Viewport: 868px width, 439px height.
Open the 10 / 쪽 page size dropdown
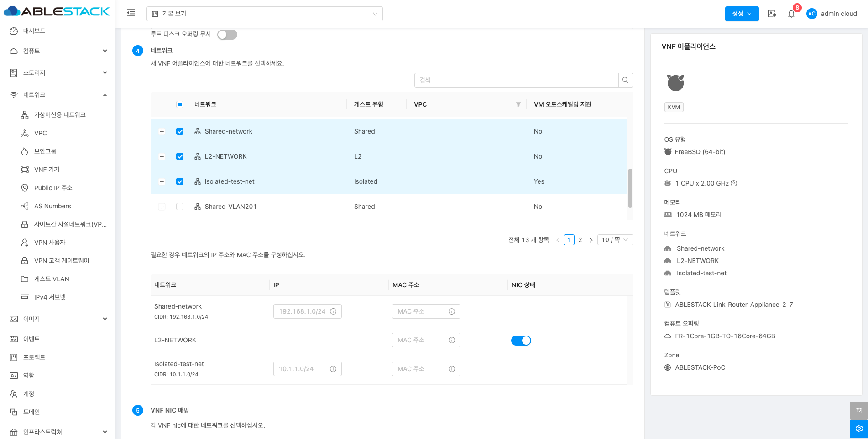tap(614, 240)
